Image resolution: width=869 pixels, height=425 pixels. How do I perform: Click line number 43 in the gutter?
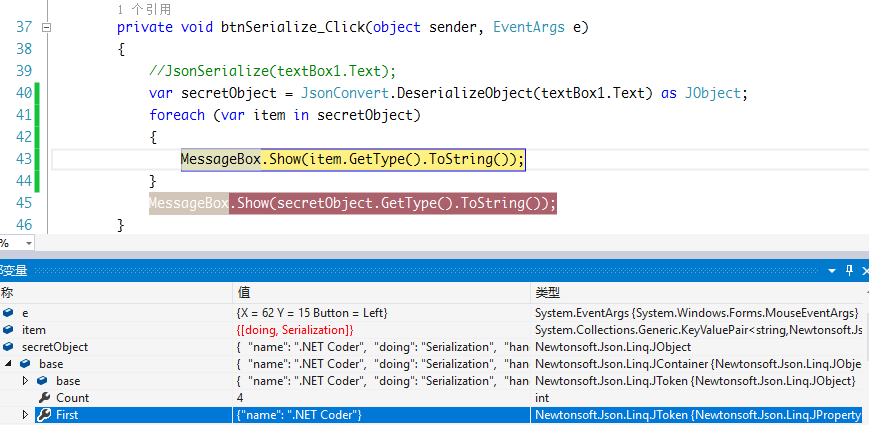point(24,159)
